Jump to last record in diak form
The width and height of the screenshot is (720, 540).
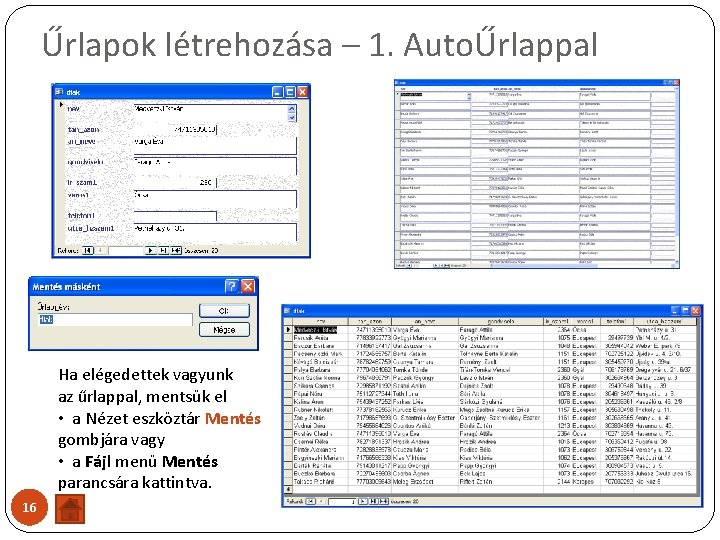click(163, 251)
